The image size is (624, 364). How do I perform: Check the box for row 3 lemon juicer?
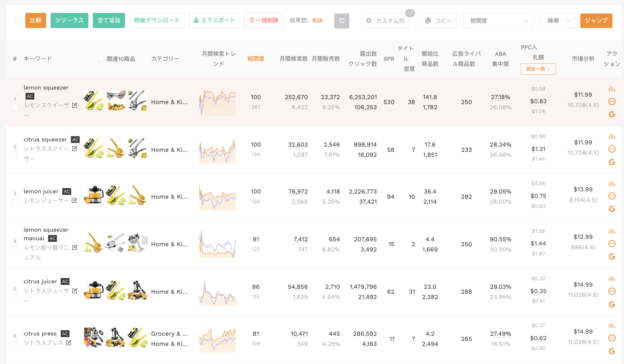pyautogui.click(x=15, y=202)
